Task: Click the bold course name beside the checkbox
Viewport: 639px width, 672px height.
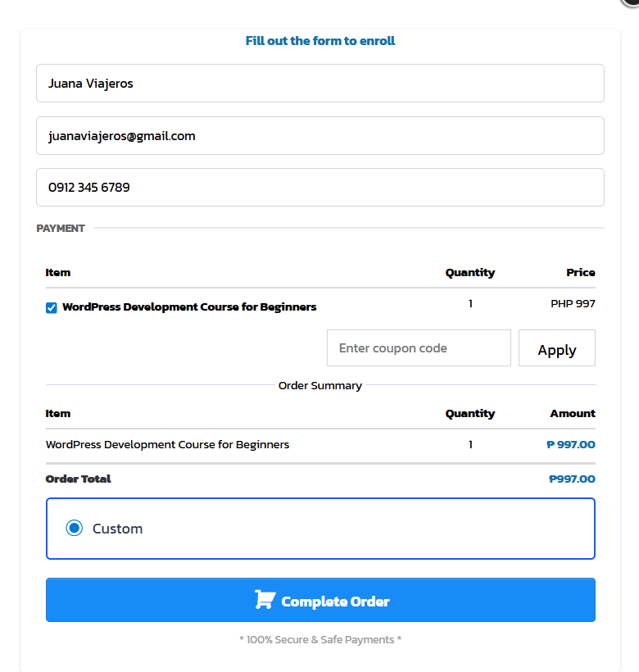Action: click(189, 307)
